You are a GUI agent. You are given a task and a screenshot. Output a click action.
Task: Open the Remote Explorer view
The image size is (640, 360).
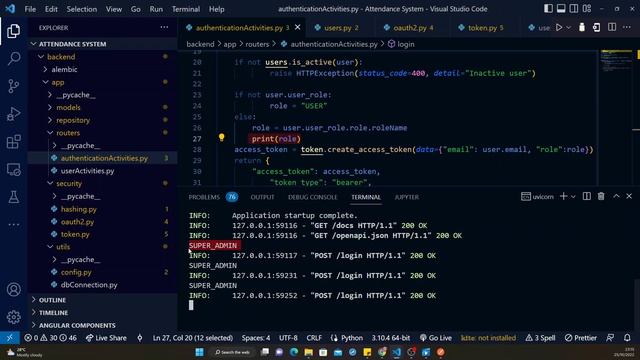coord(13,169)
